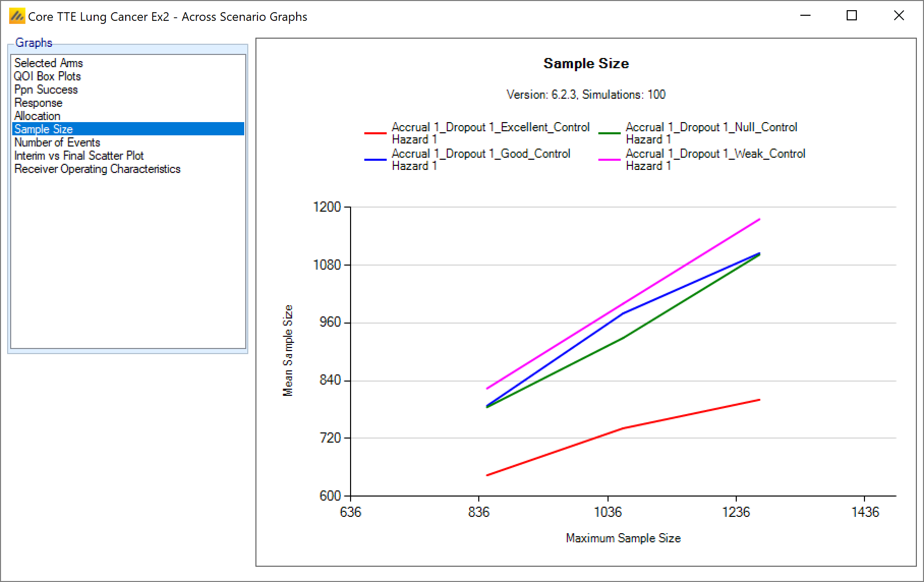The image size is (924, 582).
Task: Click red Excellent_Control legend swatch
Action: tap(376, 133)
